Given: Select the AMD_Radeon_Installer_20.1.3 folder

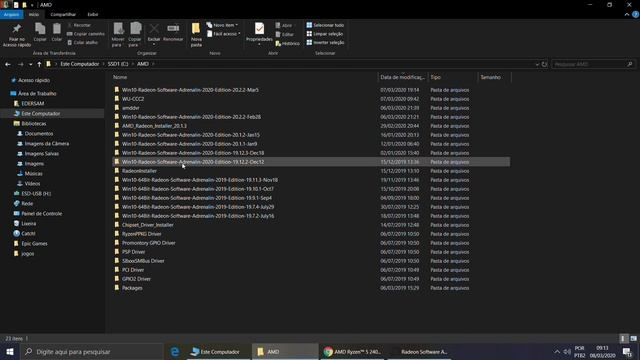Looking at the screenshot, I should point(154,126).
